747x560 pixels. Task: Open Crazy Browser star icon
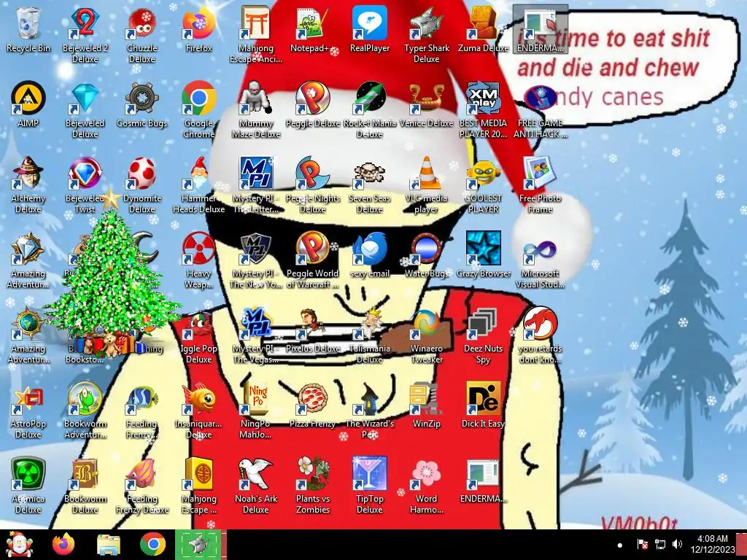pos(483,255)
